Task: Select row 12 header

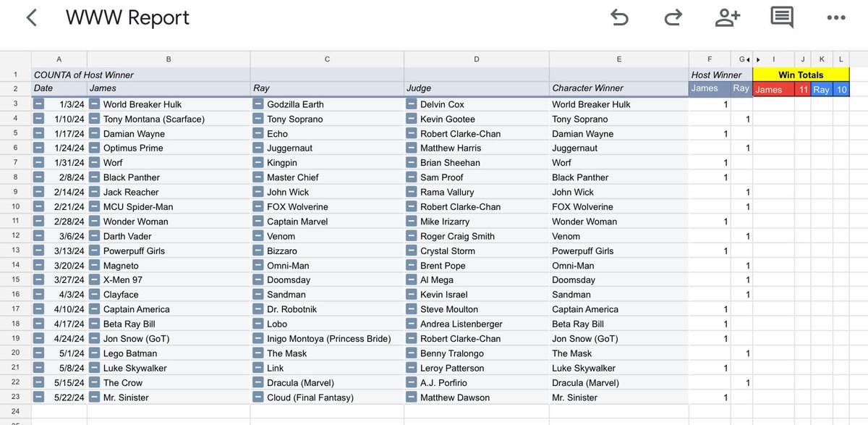Action: point(15,236)
